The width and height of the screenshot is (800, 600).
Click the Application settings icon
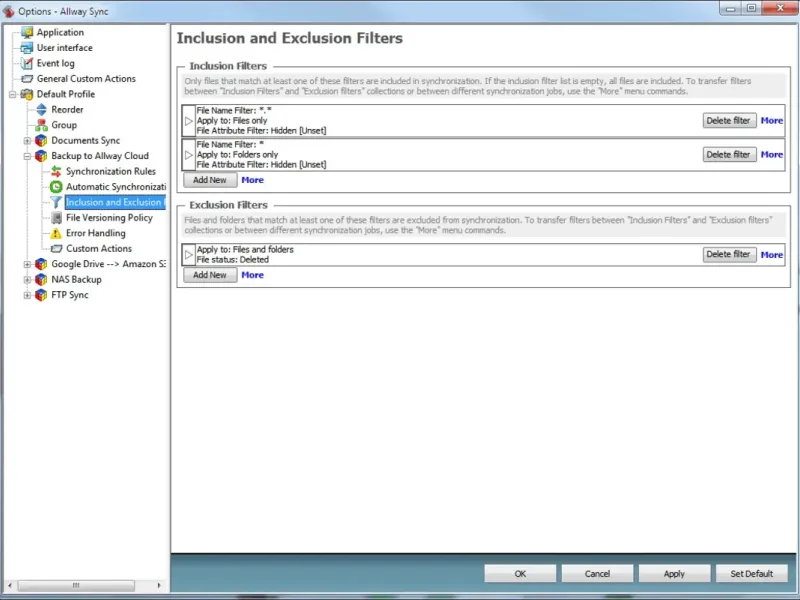coord(27,32)
